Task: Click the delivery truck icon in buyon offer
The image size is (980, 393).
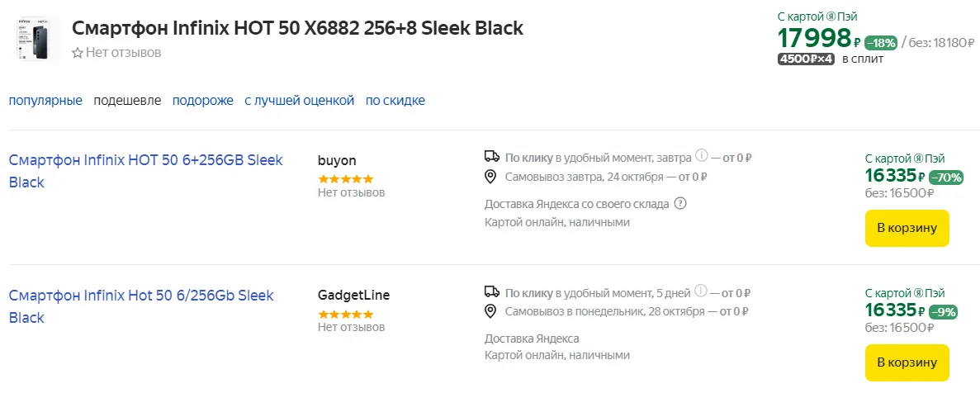Action: pos(491,156)
